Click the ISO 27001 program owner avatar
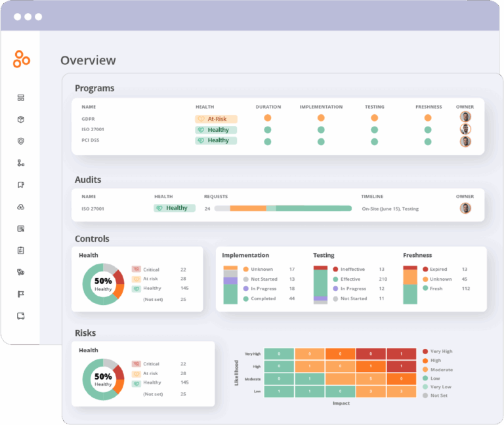Viewport: 504px width, 425px height. click(x=465, y=129)
